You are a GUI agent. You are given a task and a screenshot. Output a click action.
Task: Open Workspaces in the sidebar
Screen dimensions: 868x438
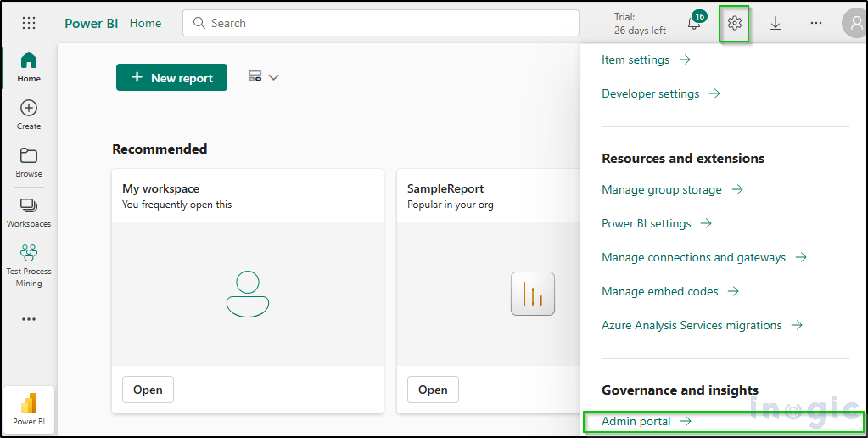point(29,212)
